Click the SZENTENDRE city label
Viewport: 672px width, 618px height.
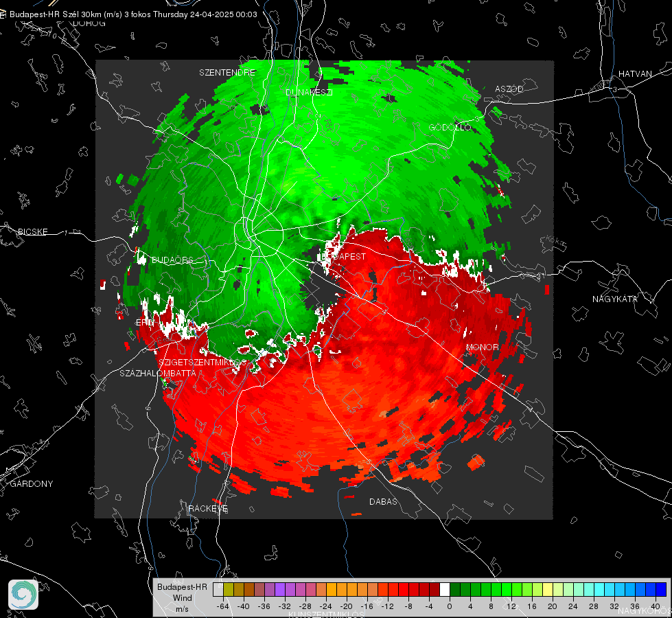coord(227,73)
